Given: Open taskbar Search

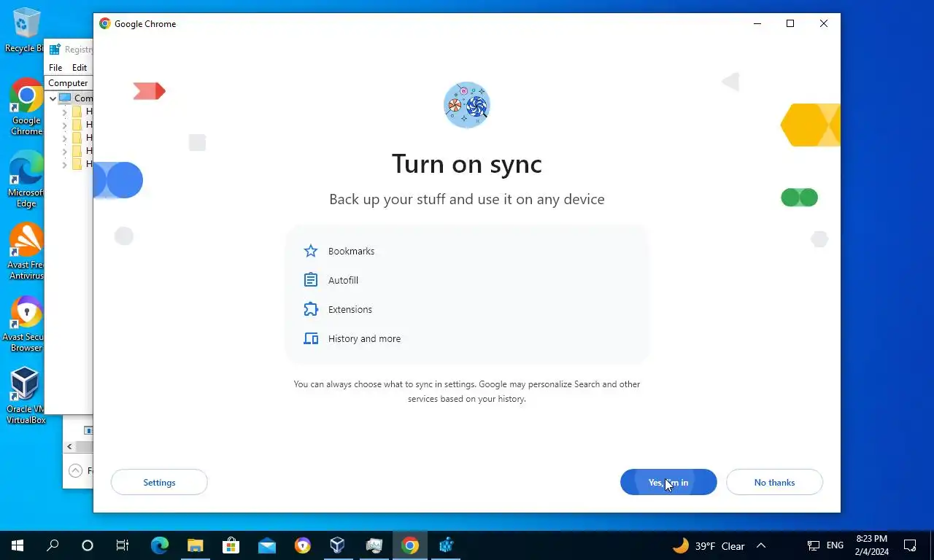Looking at the screenshot, I should (x=53, y=545).
